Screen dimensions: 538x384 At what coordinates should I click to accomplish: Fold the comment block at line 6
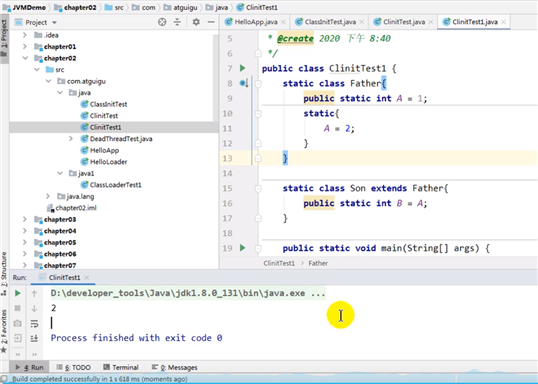click(x=258, y=53)
